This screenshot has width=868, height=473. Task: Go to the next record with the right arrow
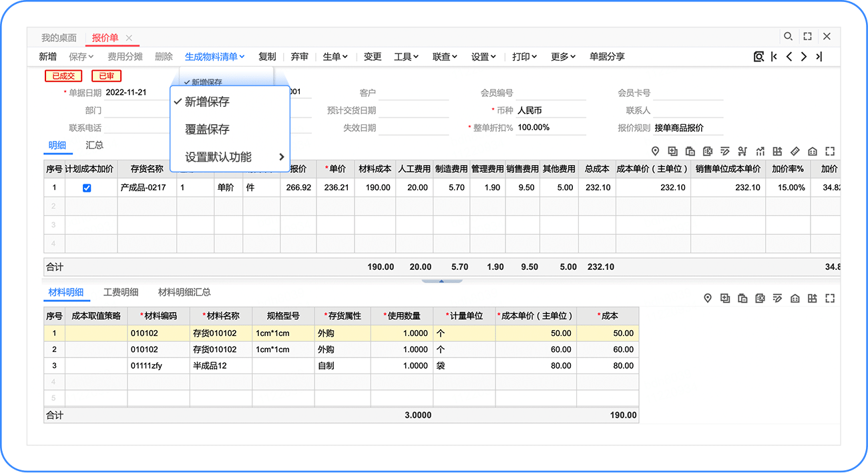[804, 57]
